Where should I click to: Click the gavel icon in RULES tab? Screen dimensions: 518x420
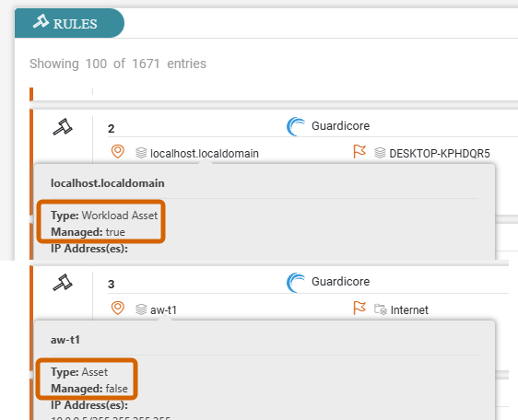(41, 22)
